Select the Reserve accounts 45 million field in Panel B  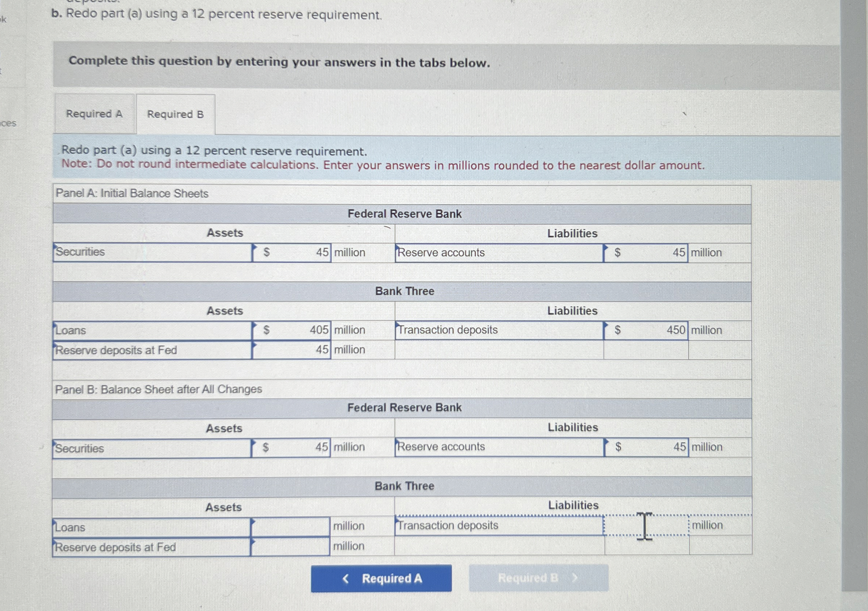647,446
